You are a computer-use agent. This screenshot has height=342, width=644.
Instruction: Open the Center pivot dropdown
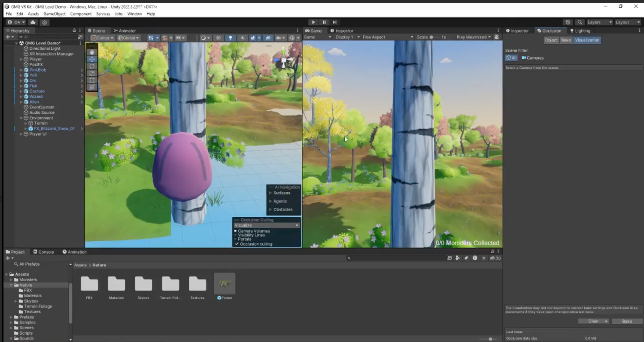click(103, 38)
